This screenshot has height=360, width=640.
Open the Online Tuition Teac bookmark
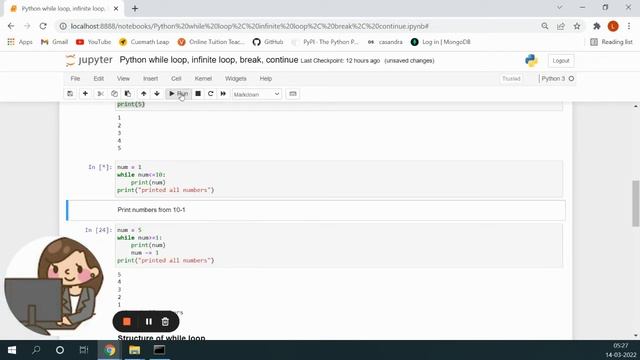click(211, 42)
